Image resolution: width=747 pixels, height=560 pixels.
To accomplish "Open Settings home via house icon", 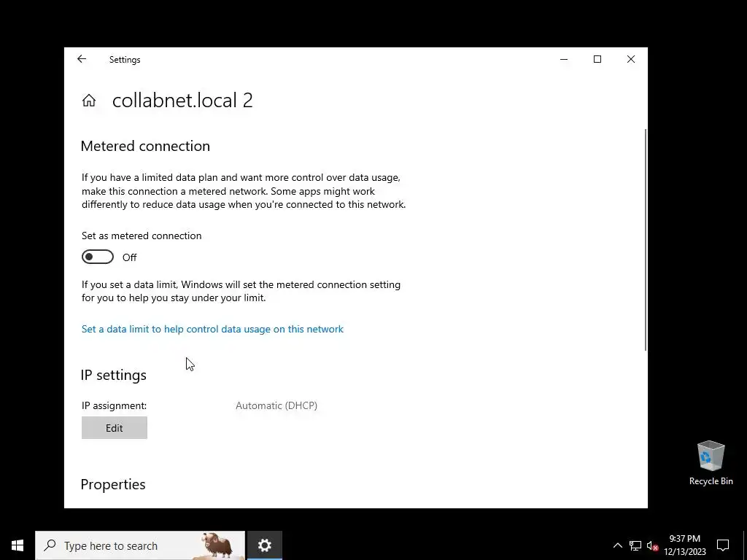I will point(88,101).
